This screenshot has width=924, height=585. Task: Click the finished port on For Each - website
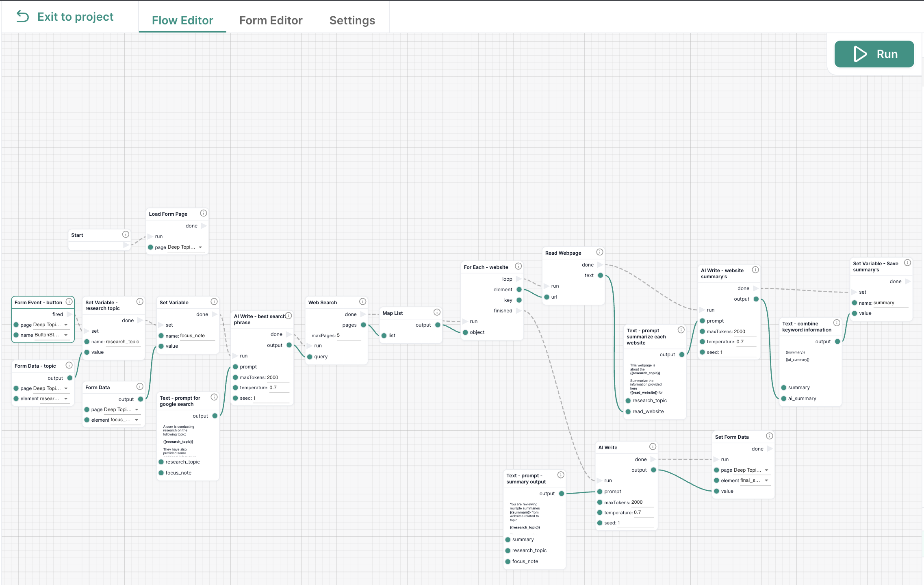pos(519,310)
